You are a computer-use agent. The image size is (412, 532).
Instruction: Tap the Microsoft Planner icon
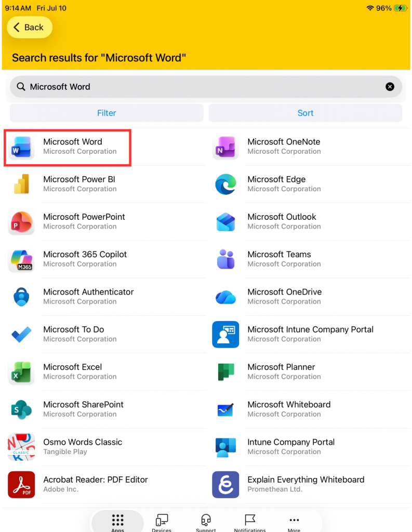[x=225, y=372]
